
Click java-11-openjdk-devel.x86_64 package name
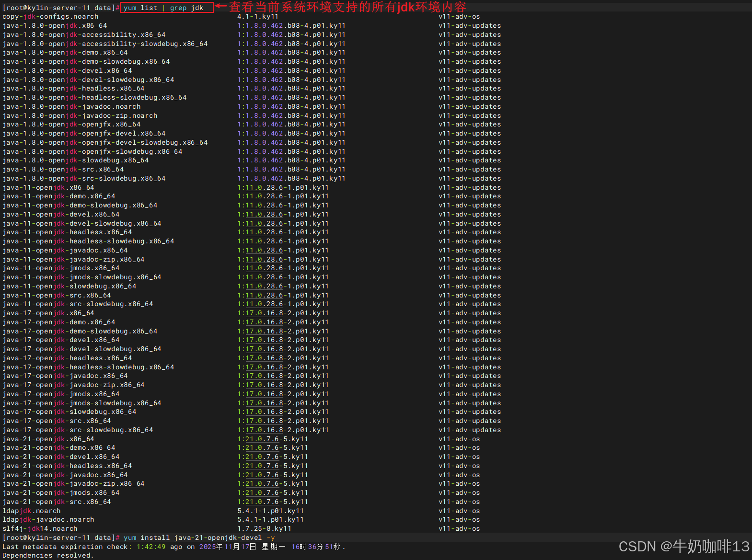pos(61,214)
